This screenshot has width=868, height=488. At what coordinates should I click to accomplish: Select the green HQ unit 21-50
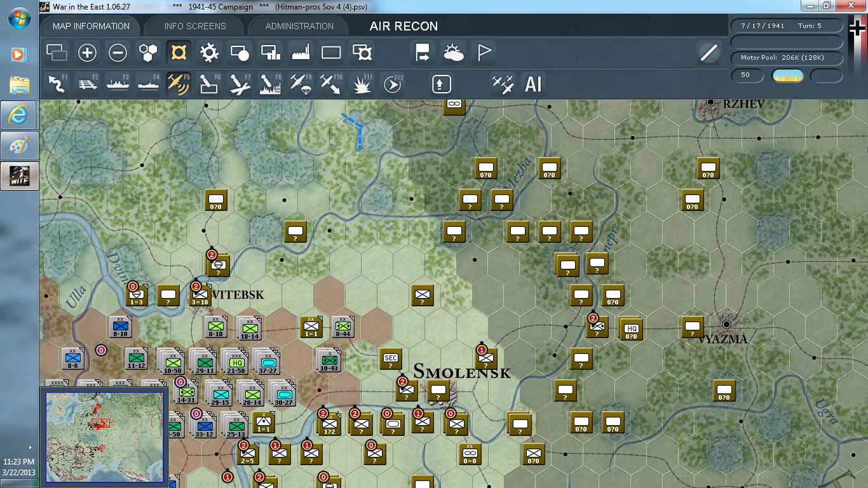(x=236, y=362)
